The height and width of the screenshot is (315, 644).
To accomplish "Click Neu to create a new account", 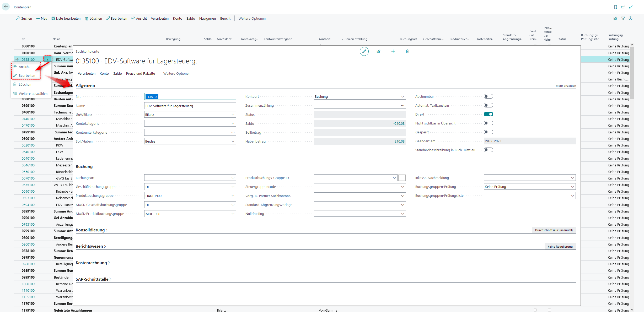I will click(x=42, y=18).
